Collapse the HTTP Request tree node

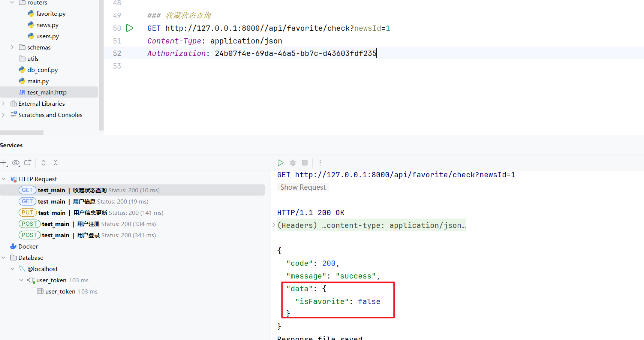pyautogui.click(x=4, y=179)
